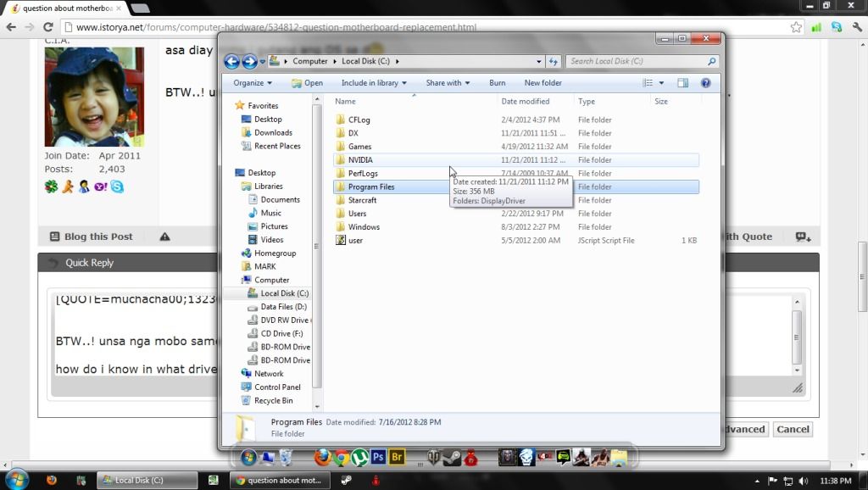Select the DX folder
This screenshot has height=490, width=868.
[x=353, y=133]
